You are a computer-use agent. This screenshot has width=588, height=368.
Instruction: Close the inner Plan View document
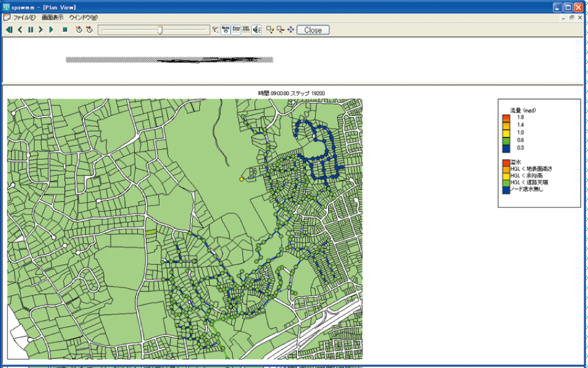(580, 18)
